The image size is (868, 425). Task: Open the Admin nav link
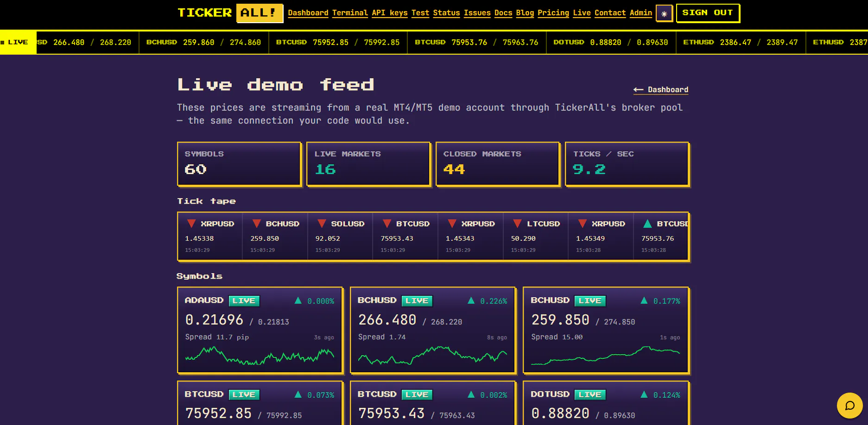point(641,13)
